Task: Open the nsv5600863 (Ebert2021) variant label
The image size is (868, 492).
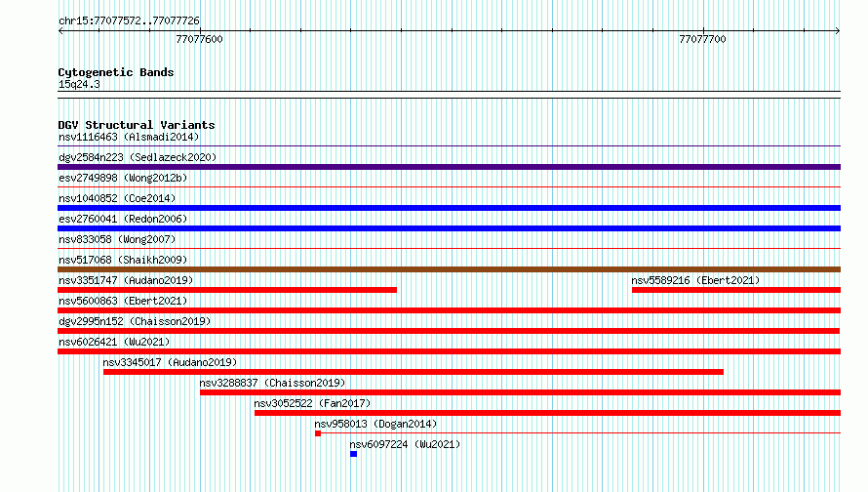Action: (x=123, y=301)
